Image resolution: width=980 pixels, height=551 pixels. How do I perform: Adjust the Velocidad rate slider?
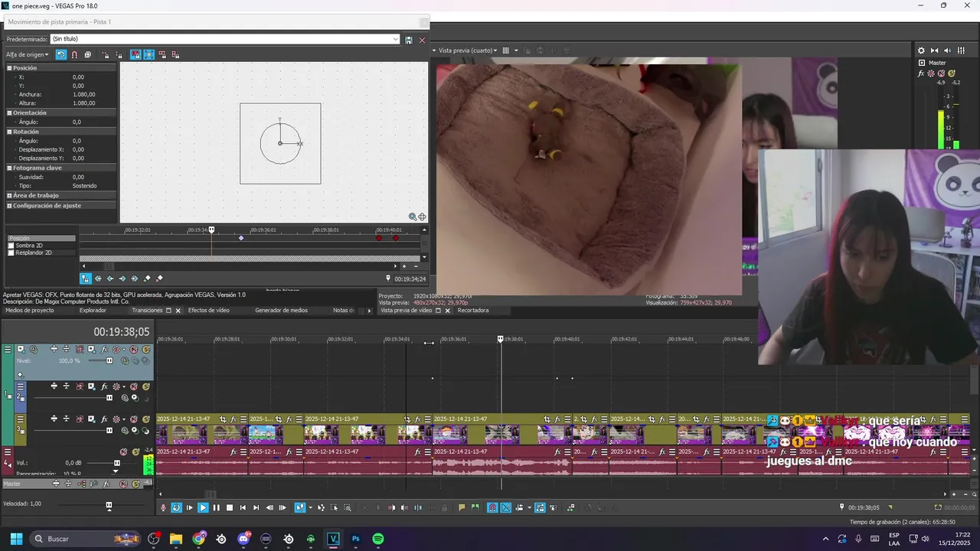(x=109, y=505)
